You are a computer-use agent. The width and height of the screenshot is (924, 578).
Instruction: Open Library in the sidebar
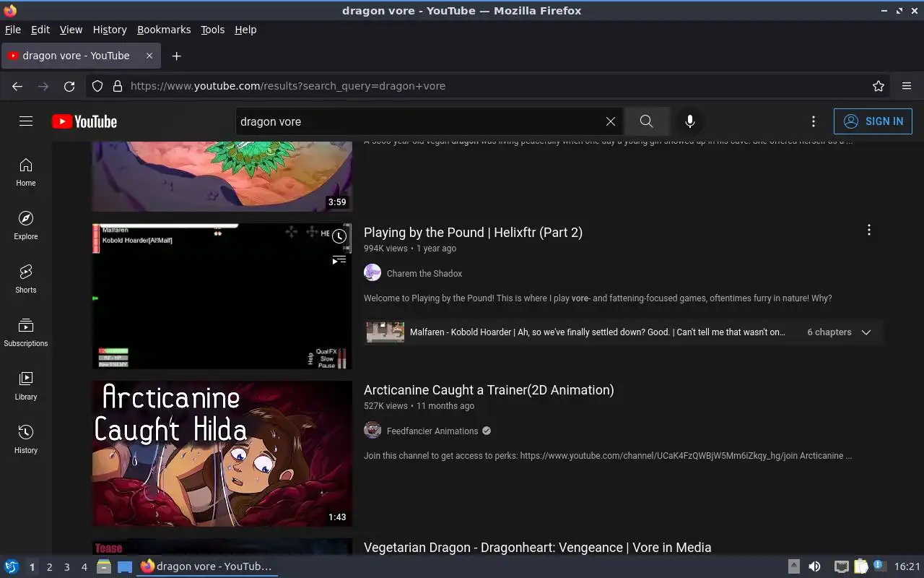click(26, 386)
